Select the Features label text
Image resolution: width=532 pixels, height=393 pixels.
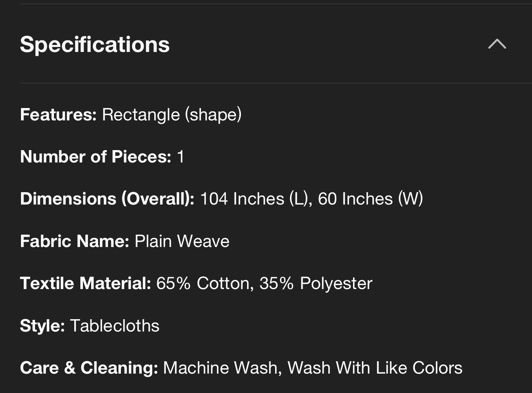click(58, 115)
